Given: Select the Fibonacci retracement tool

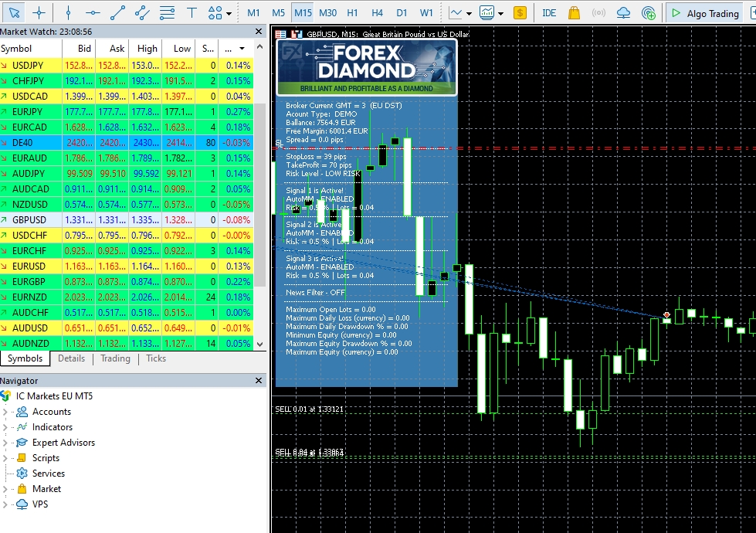Looking at the screenshot, I should (167, 13).
